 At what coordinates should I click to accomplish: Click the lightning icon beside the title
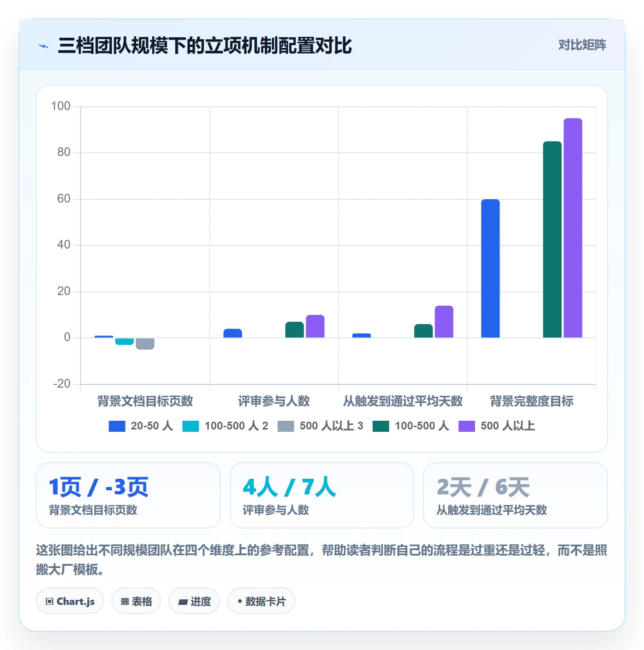click(x=44, y=46)
